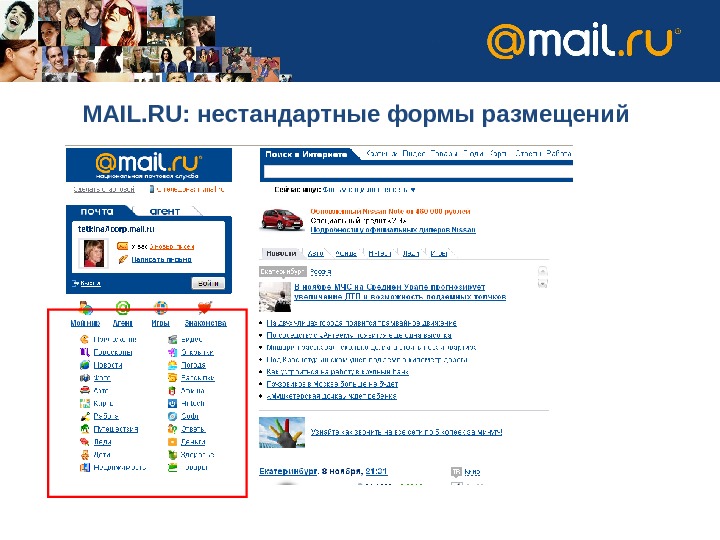Select the Поиск в Интернете search tab
720x540 pixels.
306,154
